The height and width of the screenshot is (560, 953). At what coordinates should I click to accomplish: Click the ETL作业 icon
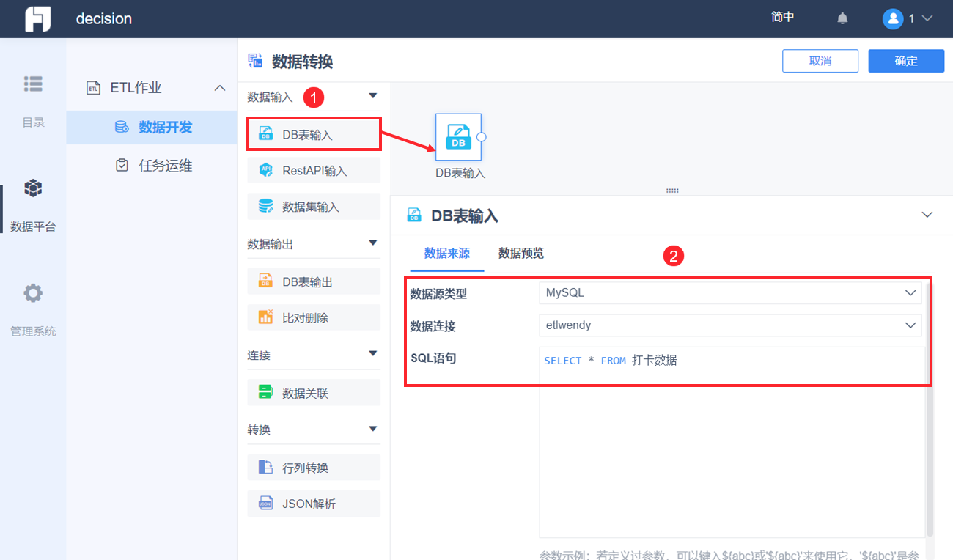[x=93, y=88]
